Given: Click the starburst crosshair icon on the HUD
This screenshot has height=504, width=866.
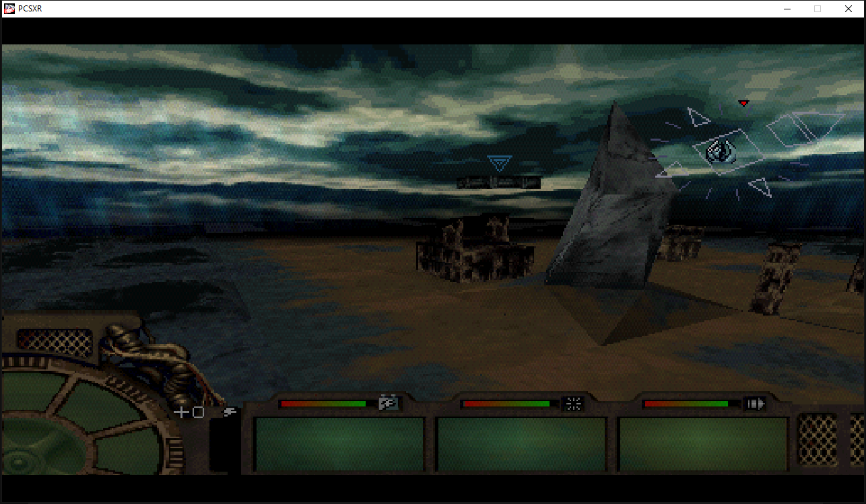Looking at the screenshot, I should pos(573,403).
